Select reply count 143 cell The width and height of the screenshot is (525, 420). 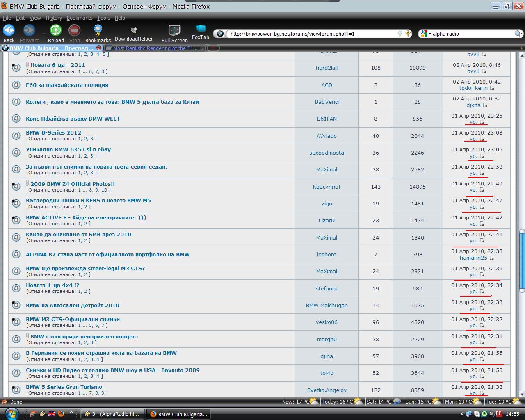[376, 187]
